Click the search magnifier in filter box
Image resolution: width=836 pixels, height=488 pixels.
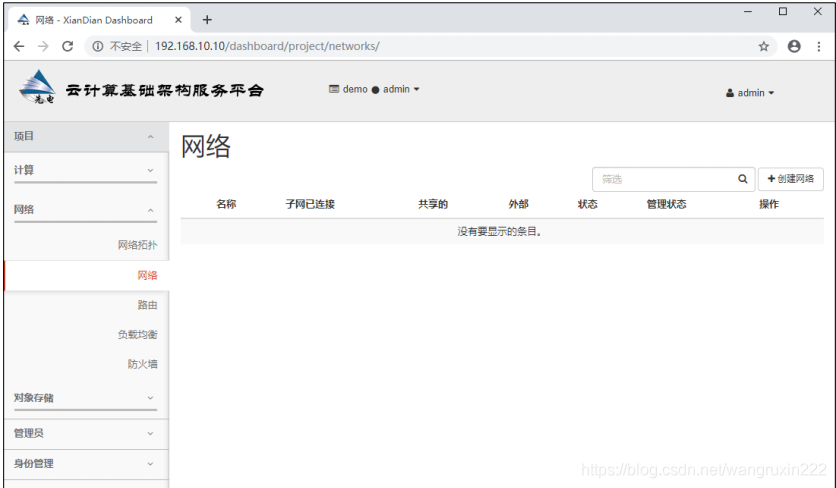742,179
